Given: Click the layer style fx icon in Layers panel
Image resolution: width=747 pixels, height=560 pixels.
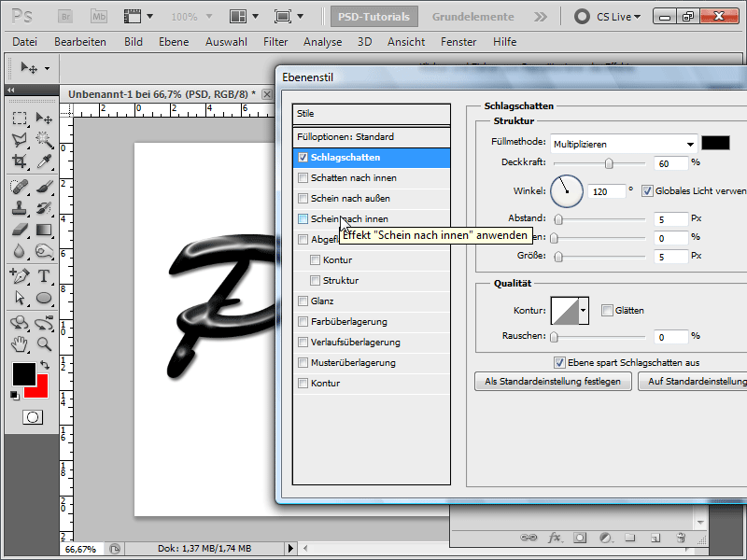Looking at the screenshot, I should pos(554,538).
